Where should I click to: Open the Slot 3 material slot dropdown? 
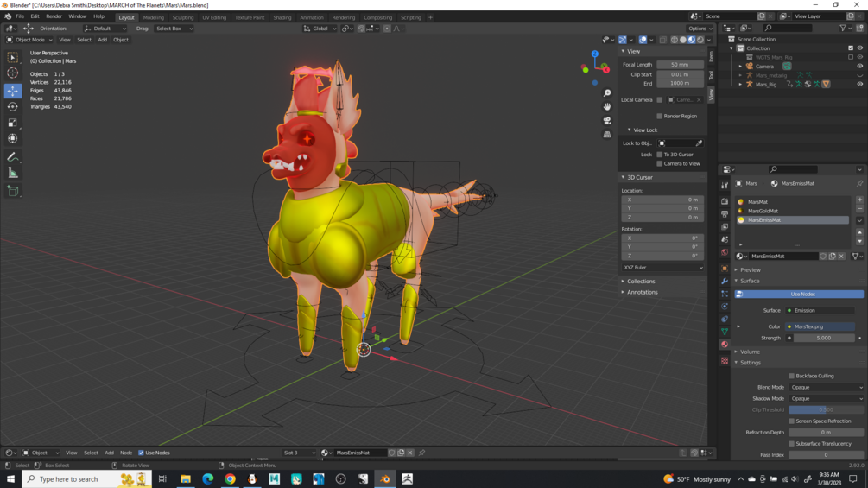coord(299,453)
